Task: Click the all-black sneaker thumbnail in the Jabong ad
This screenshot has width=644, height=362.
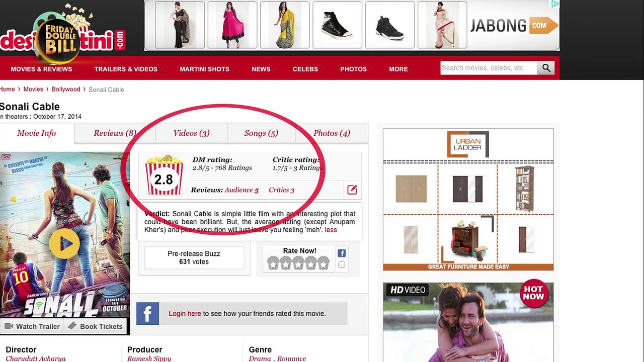Action: point(389,25)
